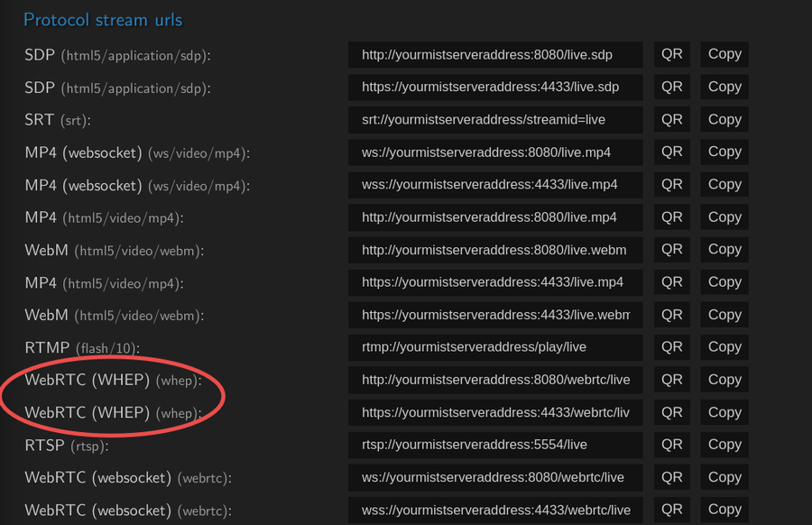This screenshot has width=812, height=525.
Task: Copy the rtmp play/live URL
Action: point(724,347)
